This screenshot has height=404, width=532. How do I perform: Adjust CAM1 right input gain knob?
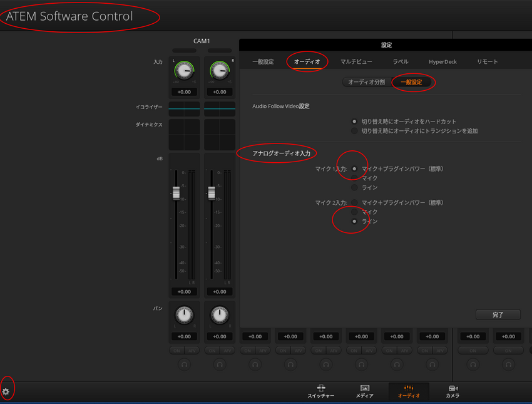point(220,71)
